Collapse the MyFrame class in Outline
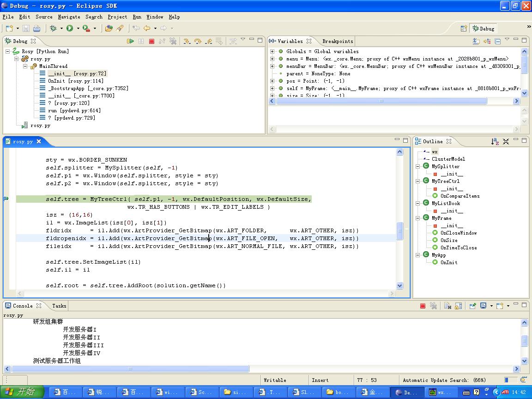Viewport: 532px width, 399px height. (418, 218)
